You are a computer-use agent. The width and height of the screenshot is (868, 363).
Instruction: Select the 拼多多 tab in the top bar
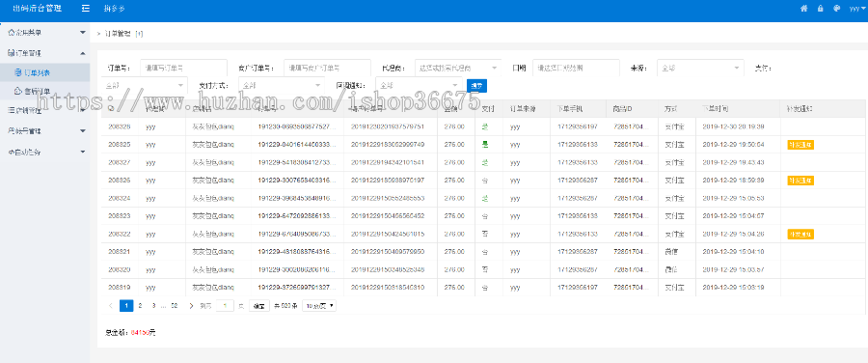(x=114, y=9)
